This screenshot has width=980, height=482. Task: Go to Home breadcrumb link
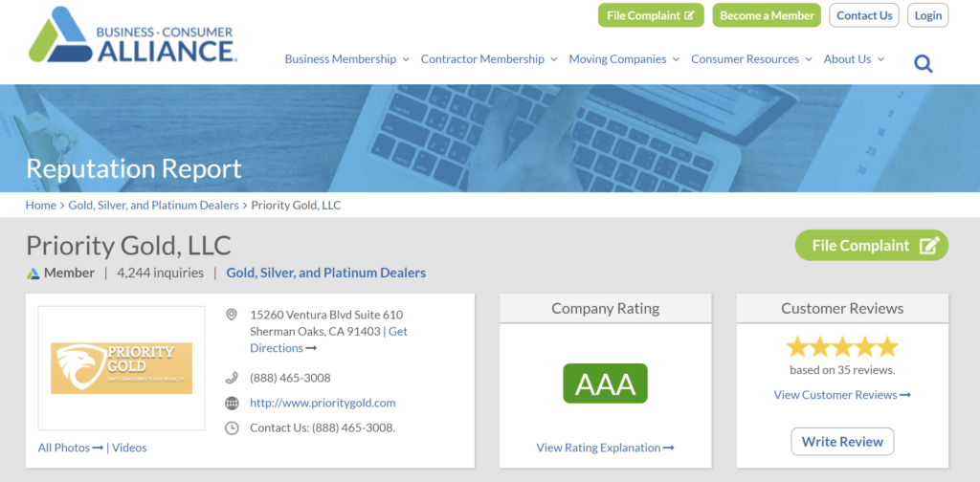tap(40, 205)
